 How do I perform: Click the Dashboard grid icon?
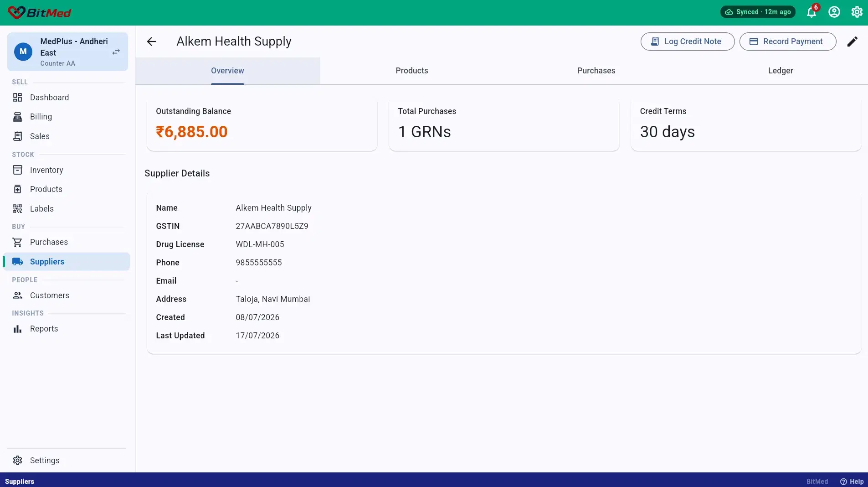click(x=17, y=98)
